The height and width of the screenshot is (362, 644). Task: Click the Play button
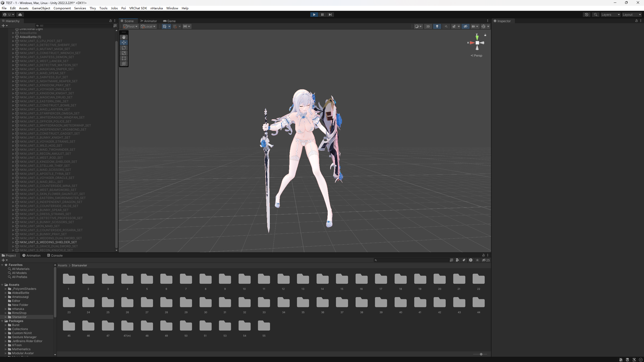(x=314, y=15)
